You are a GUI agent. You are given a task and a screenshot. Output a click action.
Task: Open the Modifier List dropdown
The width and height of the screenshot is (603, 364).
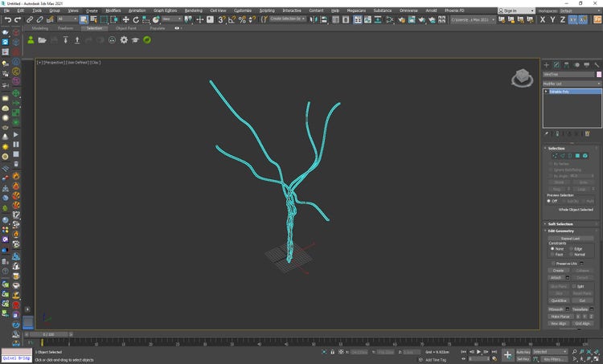[572, 84]
